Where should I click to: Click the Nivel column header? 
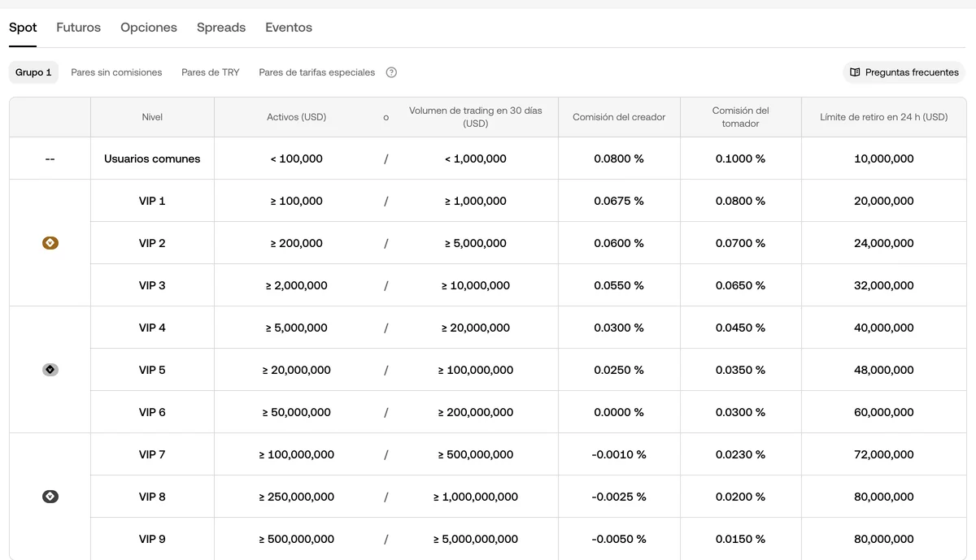click(x=152, y=117)
